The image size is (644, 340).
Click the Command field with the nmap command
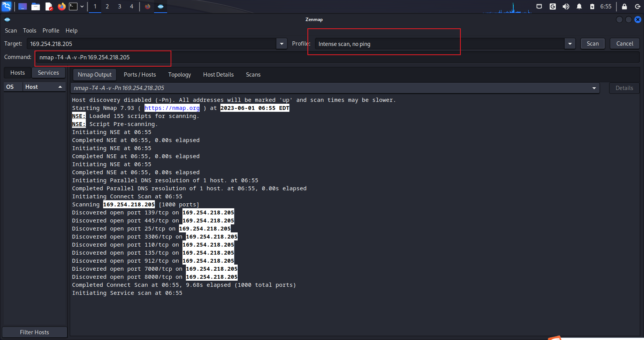click(x=337, y=57)
